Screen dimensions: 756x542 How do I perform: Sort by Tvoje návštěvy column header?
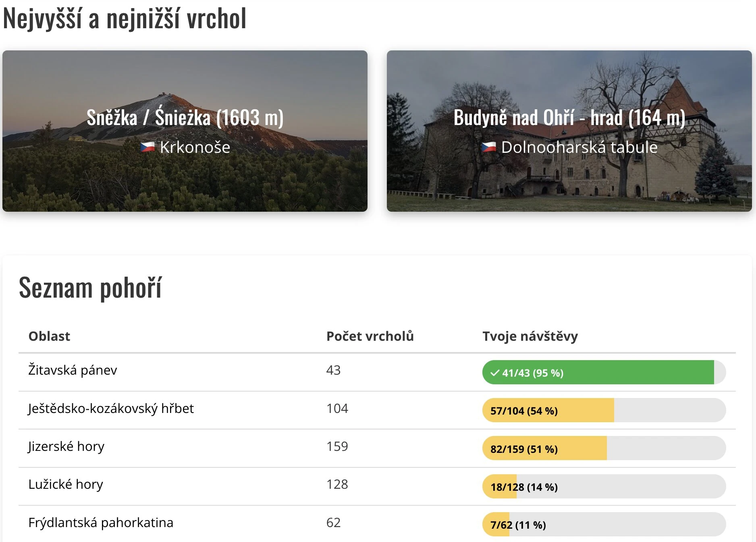530,336
